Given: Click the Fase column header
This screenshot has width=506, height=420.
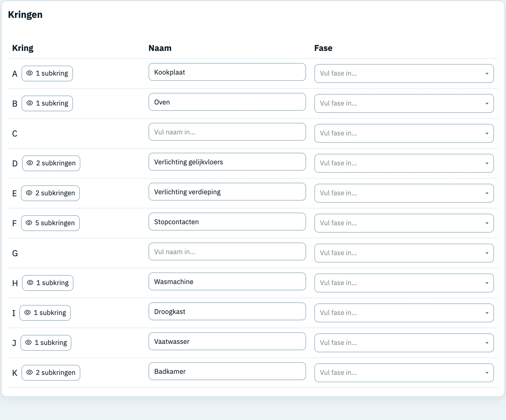Looking at the screenshot, I should pyautogui.click(x=323, y=48).
